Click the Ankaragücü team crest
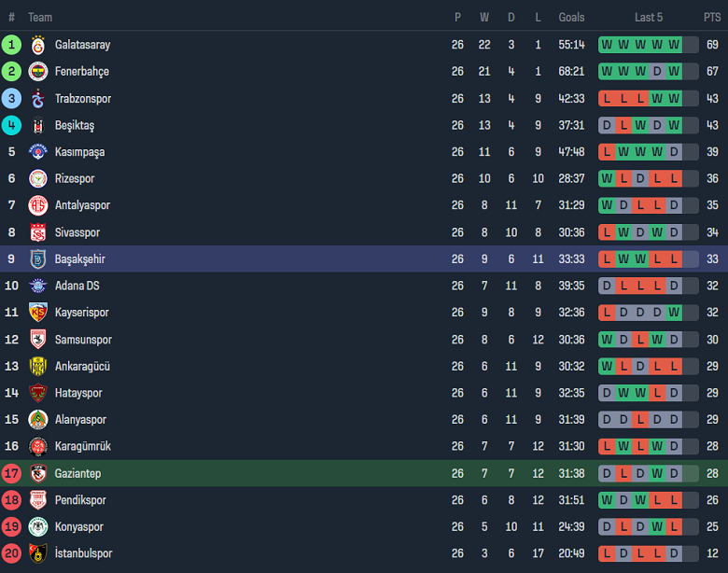This screenshot has width=728, height=573. coord(38,367)
